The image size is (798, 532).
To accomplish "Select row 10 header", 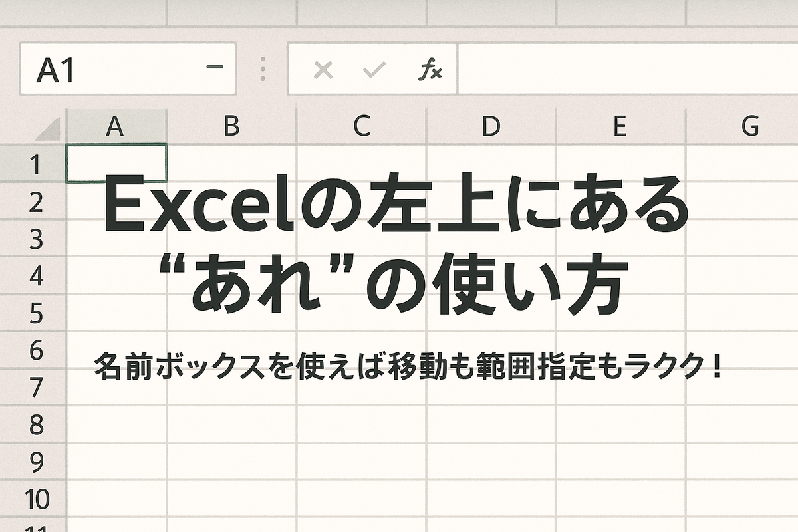I will 33,499.
